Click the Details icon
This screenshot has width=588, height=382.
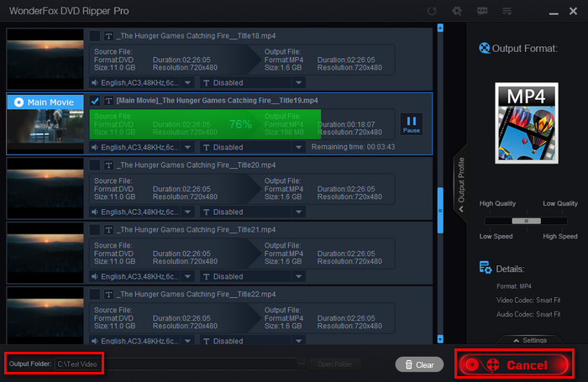tap(486, 268)
